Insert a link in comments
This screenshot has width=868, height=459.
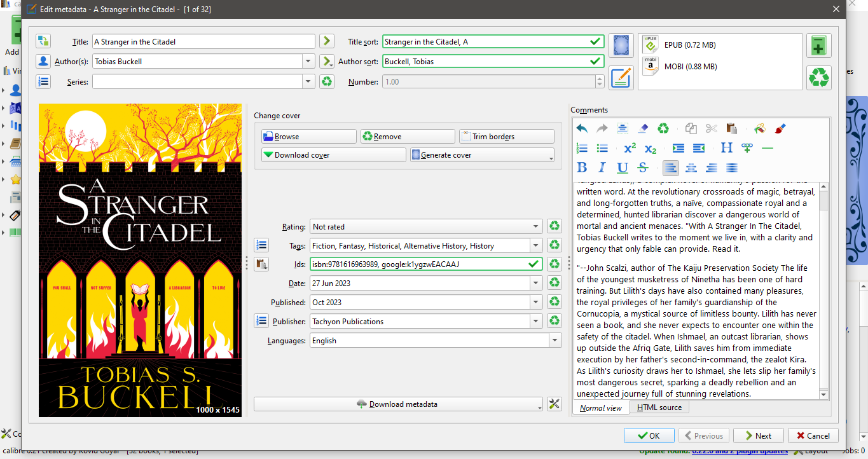pyautogui.click(x=747, y=148)
